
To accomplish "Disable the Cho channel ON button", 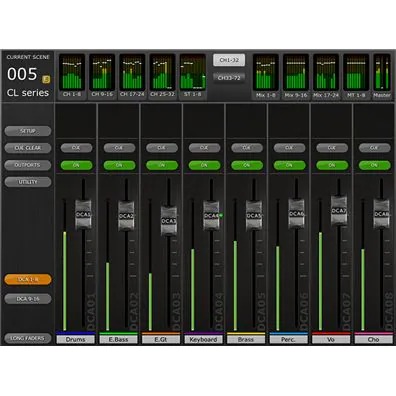I will [374, 165].
